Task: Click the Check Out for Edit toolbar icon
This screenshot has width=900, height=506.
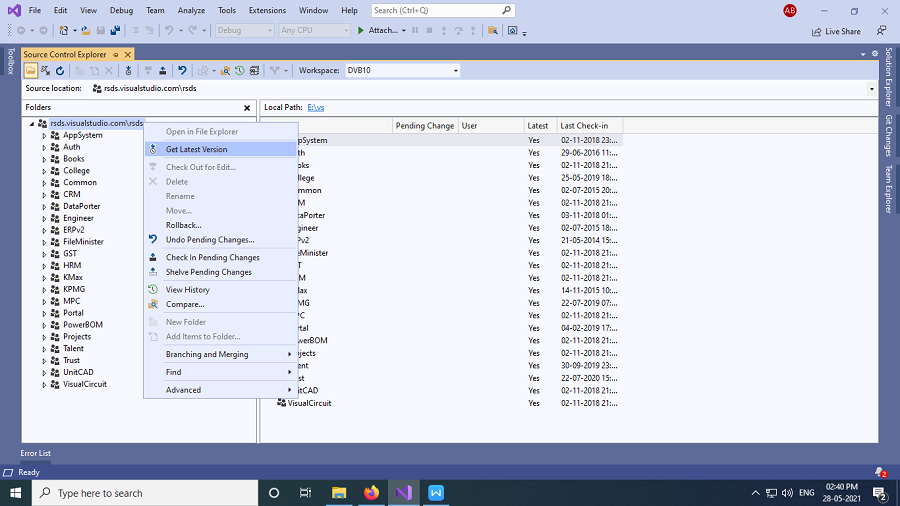Action: coord(148,71)
